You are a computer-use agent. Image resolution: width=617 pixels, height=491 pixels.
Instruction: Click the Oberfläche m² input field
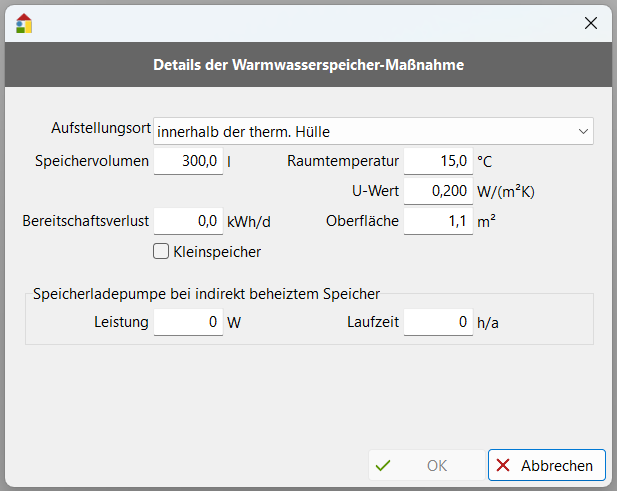437,221
